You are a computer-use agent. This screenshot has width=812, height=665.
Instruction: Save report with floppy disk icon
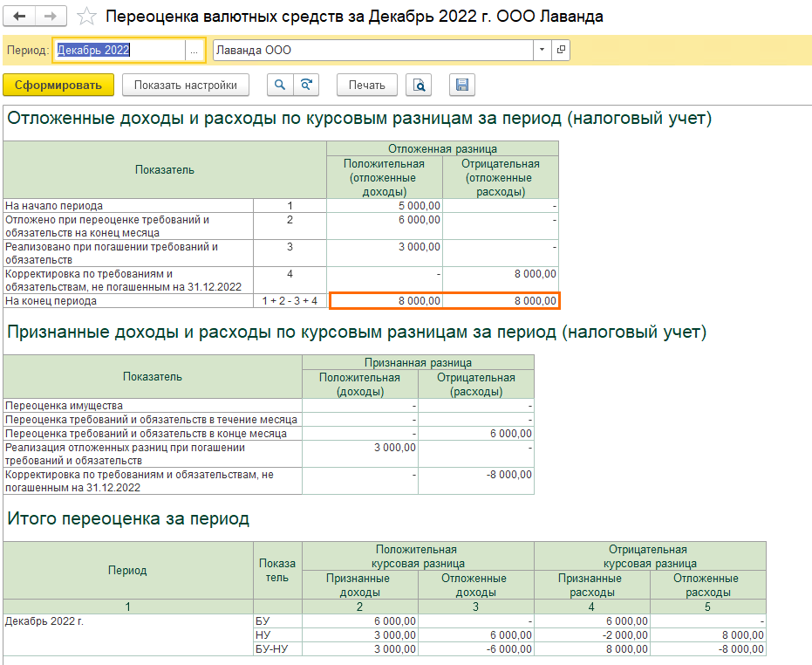462,85
